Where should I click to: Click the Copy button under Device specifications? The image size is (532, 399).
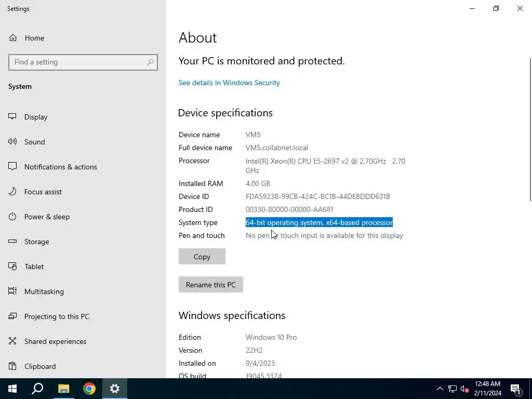click(202, 257)
